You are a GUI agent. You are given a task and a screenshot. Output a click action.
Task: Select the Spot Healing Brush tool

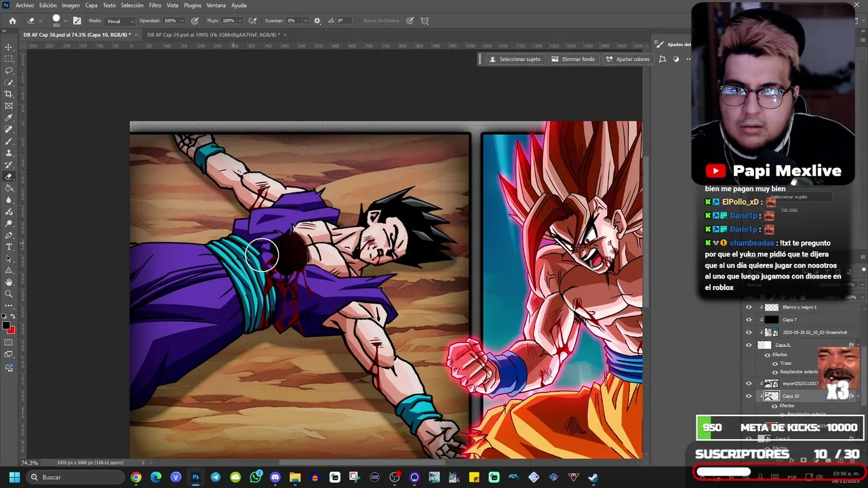[9, 129]
